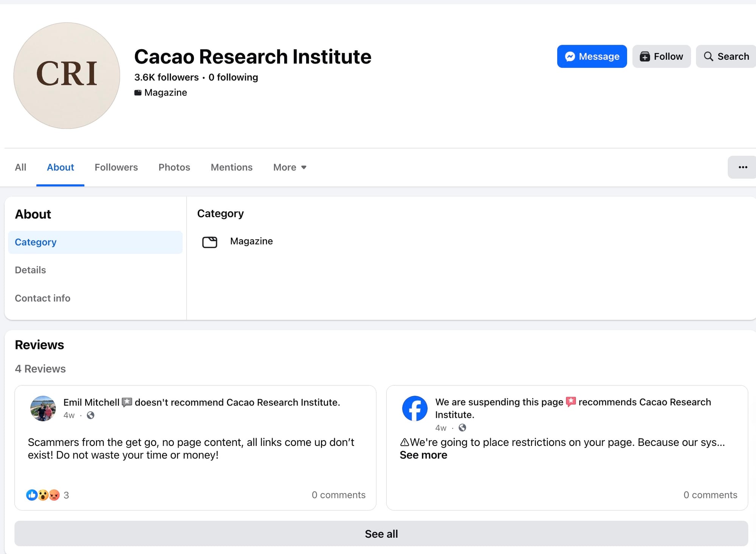Click See all reviews button
Image resolution: width=756 pixels, height=554 pixels.
(381, 534)
